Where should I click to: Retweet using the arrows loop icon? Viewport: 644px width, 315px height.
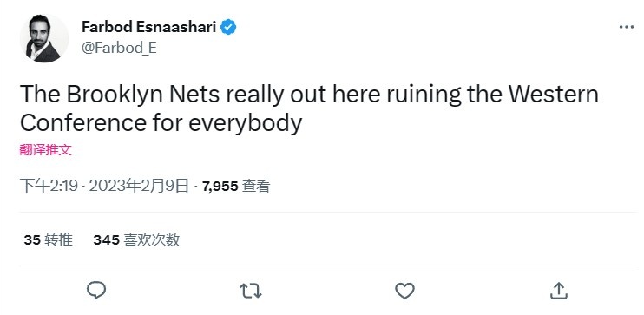251,291
